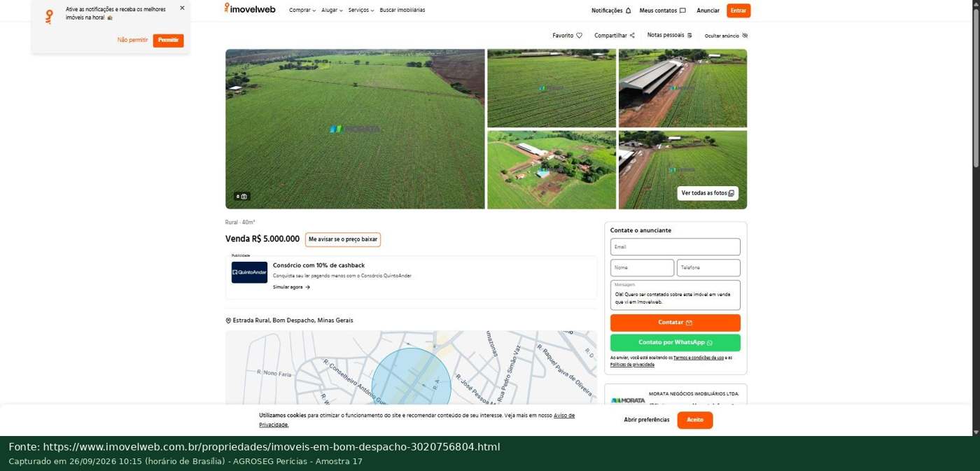
Task: Open Políticas de privacidade link
Action: pos(632,365)
